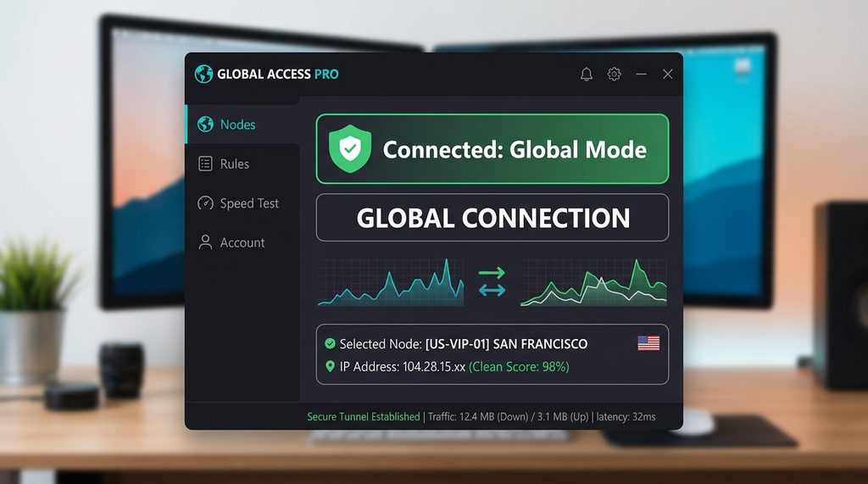Image resolution: width=868 pixels, height=484 pixels.
Task: Click the Connected: Global Mode banner
Action: click(492, 148)
